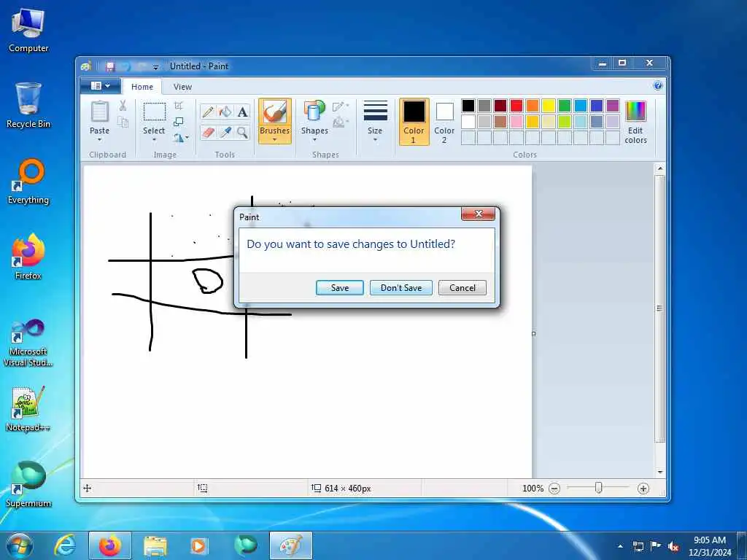Select the Fill with color bucket tool
Screen dimensions: 747x560
[225, 112]
